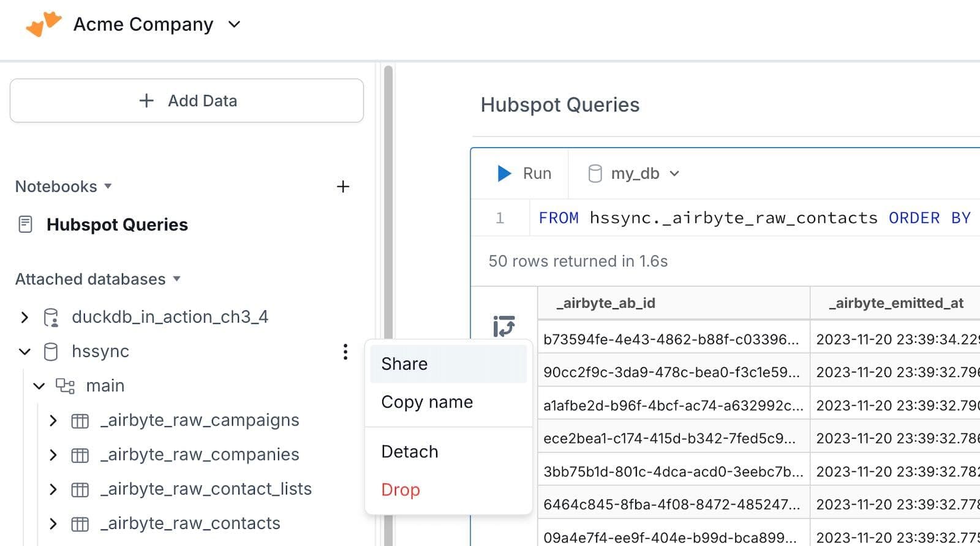Click the MotherDuck logo icon
This screenshot has width=980, height=546.
pyautogui.click(x=43, y=24)
